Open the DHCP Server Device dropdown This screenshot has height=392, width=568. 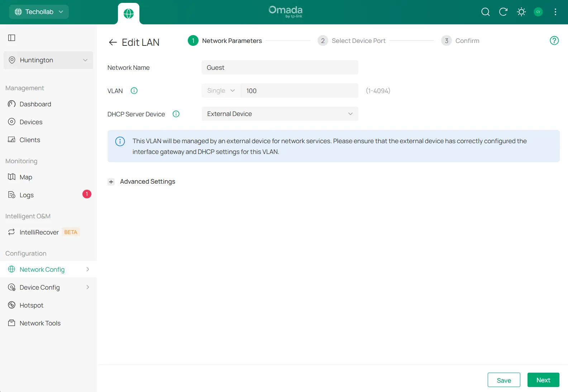pos(280,114)
